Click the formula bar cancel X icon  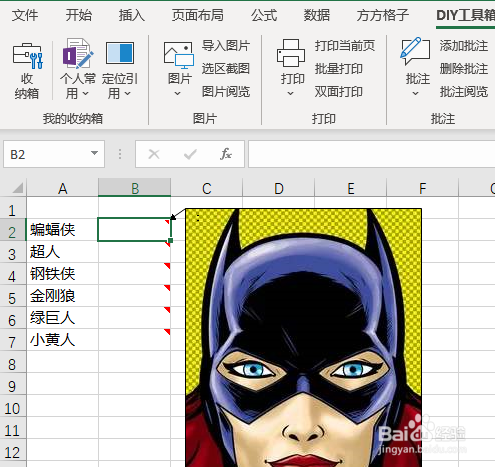pyautogui.click(x=154, y=154)
